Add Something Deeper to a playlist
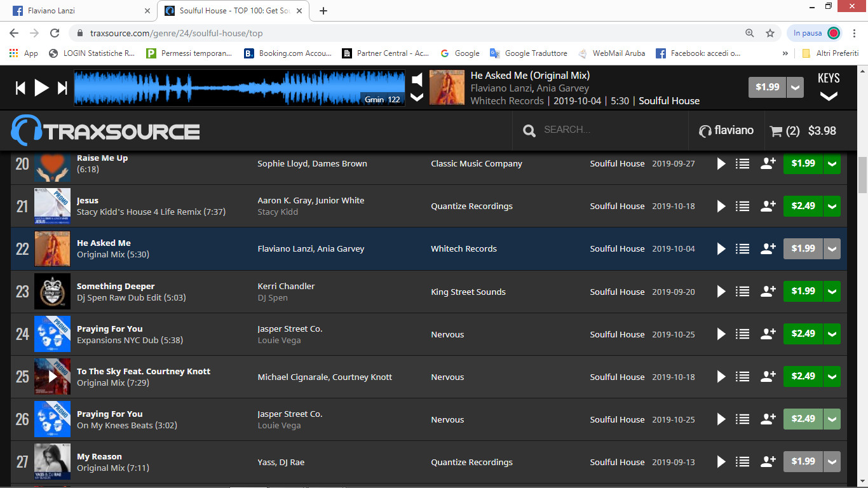The width and height of the screenshot is (868, 488). (x=742, y=292)
